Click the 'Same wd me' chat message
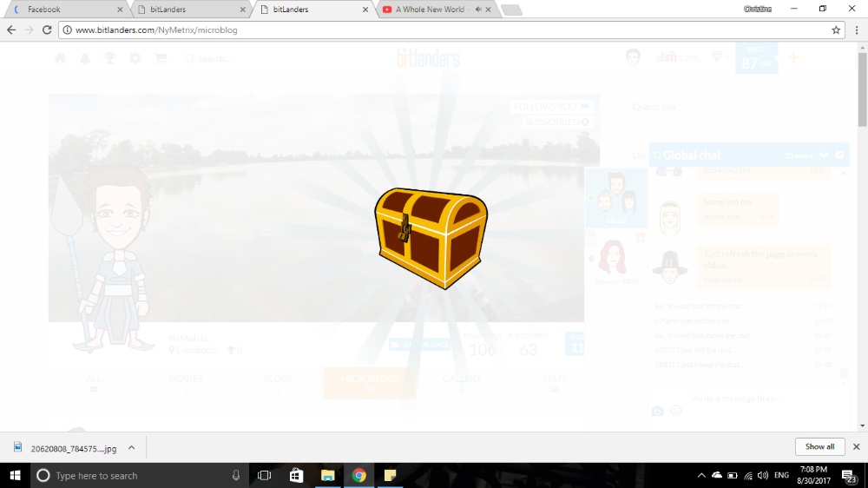The width and height of the screenshot is (868, 488). 737,208
